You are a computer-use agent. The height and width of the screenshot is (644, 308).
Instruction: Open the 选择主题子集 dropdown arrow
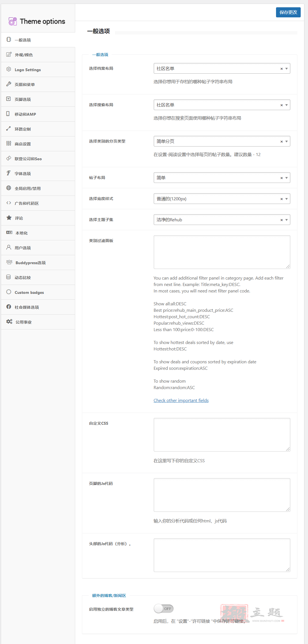pyautogui.click(x=286, y=220)
